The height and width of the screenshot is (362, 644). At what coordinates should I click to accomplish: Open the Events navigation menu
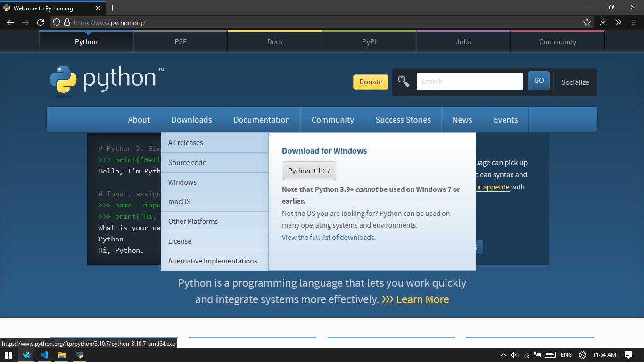coord(505,120)
